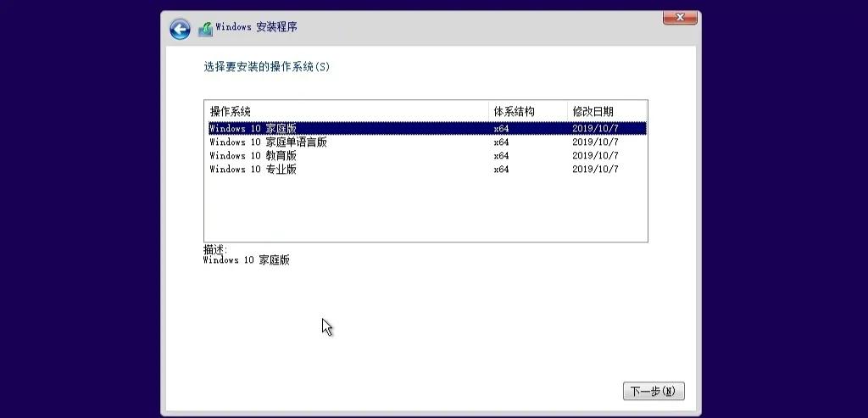Click the 下一步(N) button

pyautogui.click(x=654, y=392)
